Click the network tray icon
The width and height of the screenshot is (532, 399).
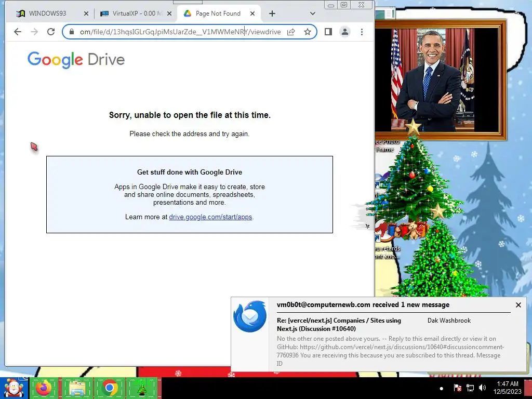(470, 388)
